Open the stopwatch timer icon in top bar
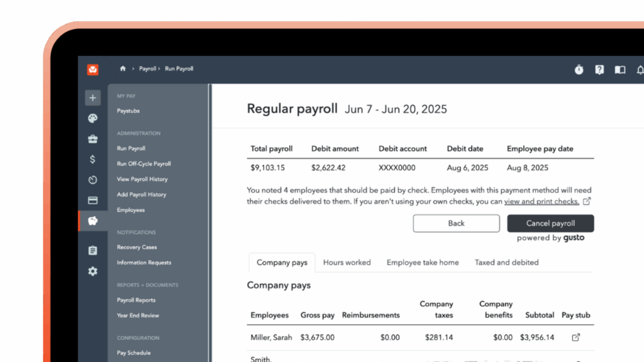The width and height of the screenshot is (644, 362). coord(579,70)
